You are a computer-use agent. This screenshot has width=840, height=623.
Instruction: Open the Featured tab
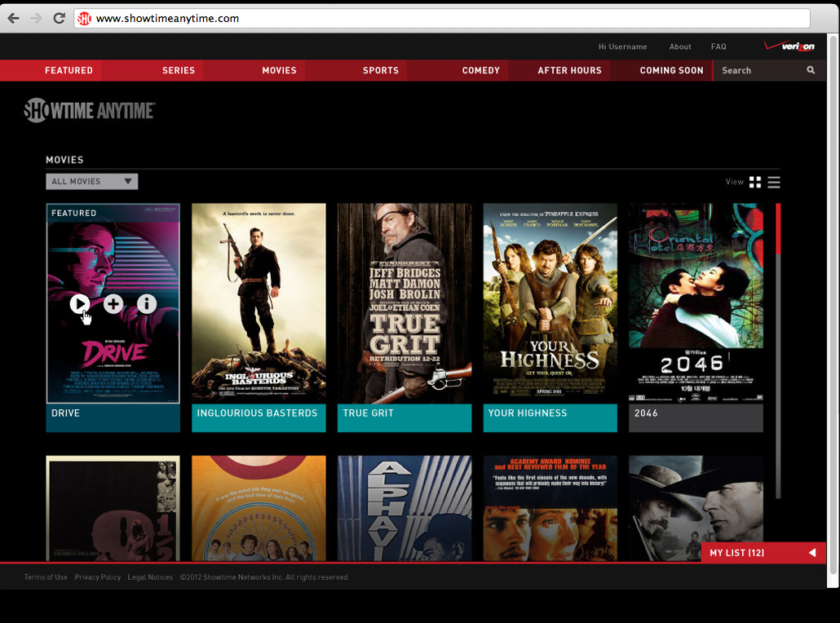tap(69, 70)
